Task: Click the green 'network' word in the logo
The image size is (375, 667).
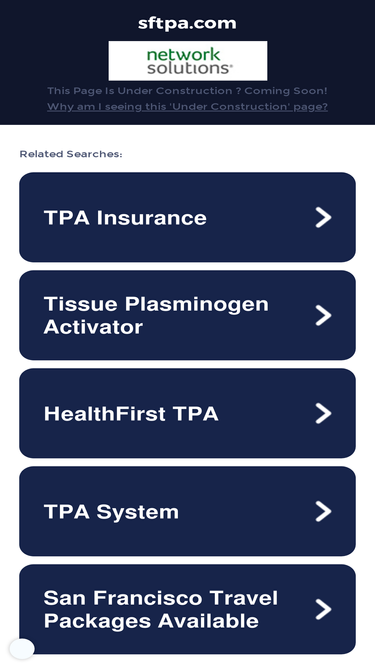Action: tap(183, 55)
